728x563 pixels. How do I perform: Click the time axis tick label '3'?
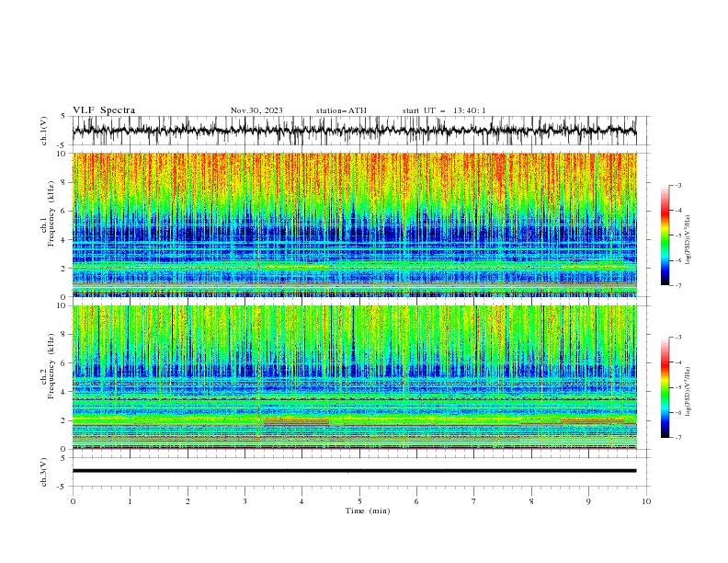[x=245, y=501]
